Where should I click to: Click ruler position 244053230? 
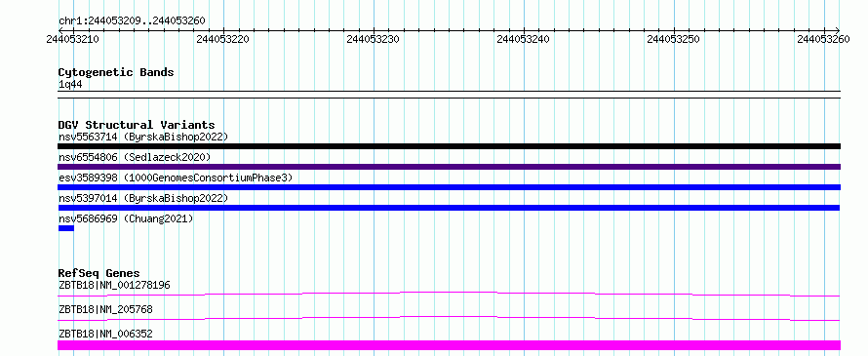pos(374,39)
